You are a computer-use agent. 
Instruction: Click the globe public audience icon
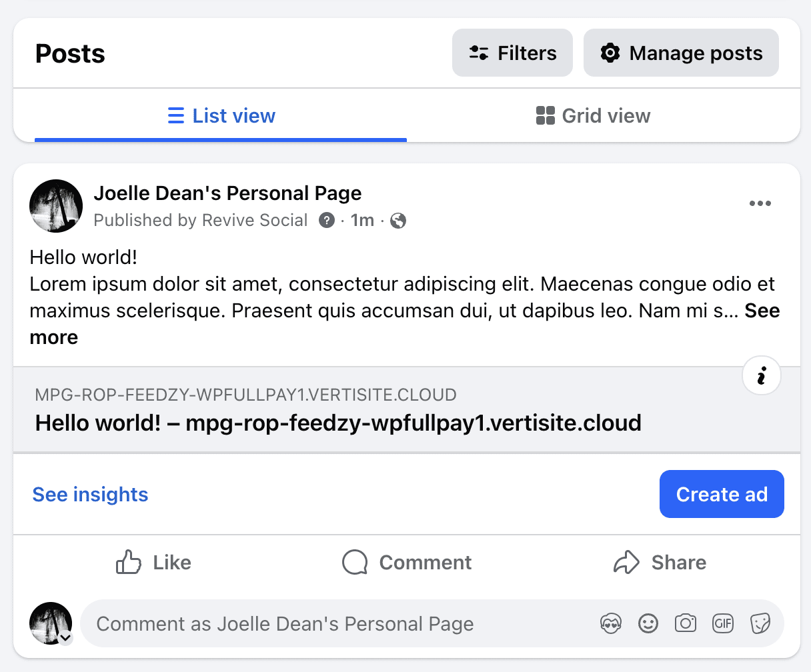coord(398,221)
